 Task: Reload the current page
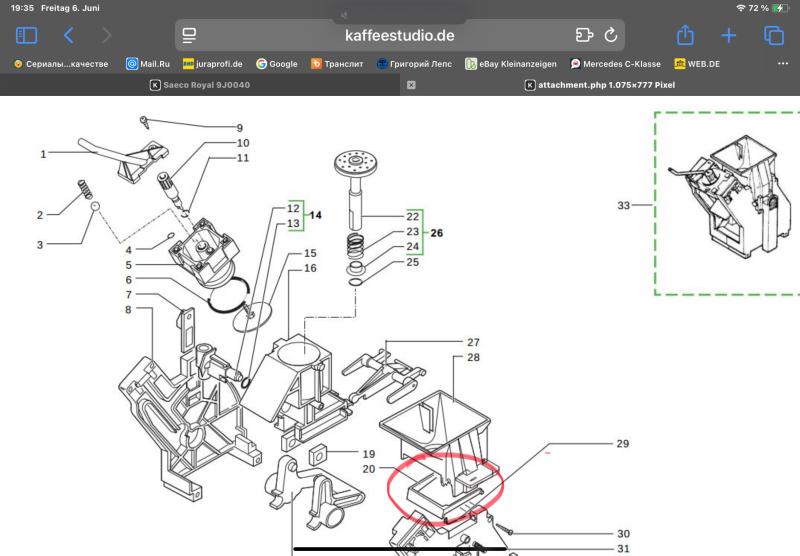pos(611,36)
